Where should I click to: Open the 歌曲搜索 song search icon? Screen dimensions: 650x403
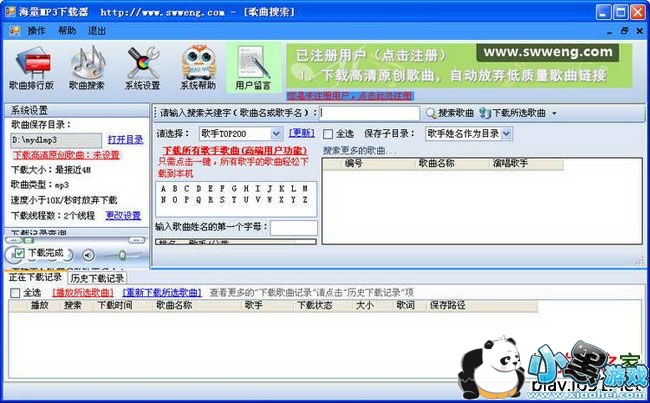87,68
